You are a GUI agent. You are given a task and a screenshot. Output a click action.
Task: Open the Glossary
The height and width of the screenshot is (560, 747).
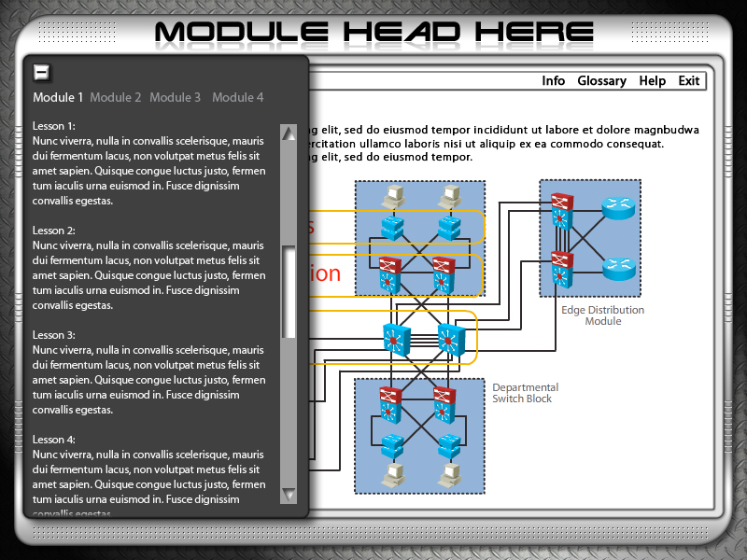(601, 81)
